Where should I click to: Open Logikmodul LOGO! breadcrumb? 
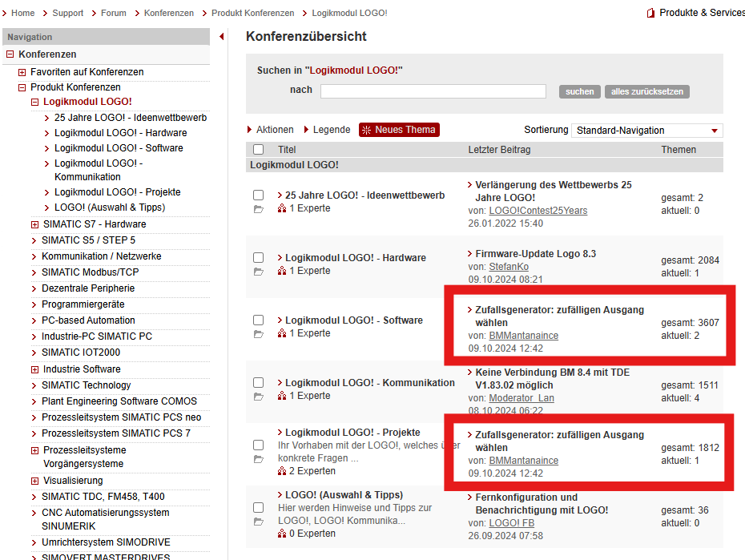point(349,14)
